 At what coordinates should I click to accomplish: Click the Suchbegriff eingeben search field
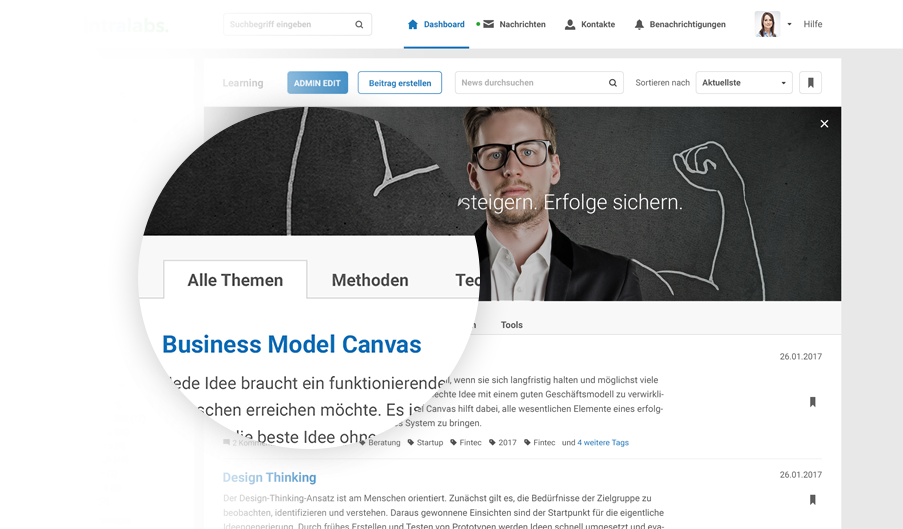tap(288, 25)
